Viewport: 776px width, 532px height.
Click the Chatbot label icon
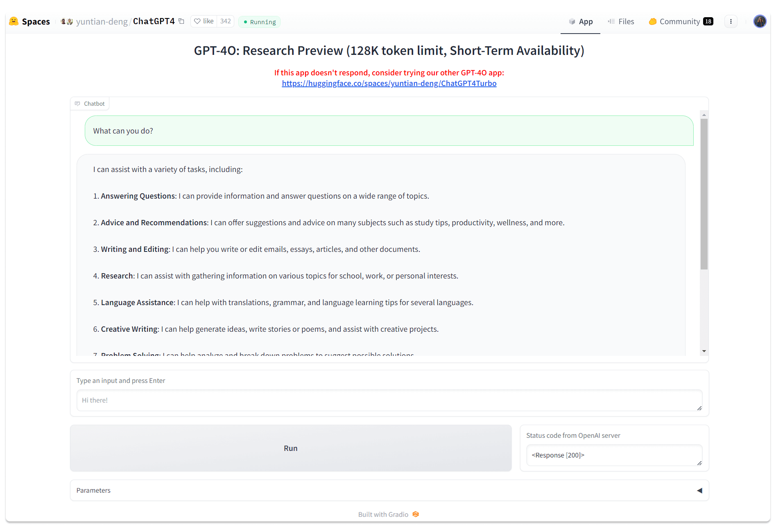click(77, 104)
